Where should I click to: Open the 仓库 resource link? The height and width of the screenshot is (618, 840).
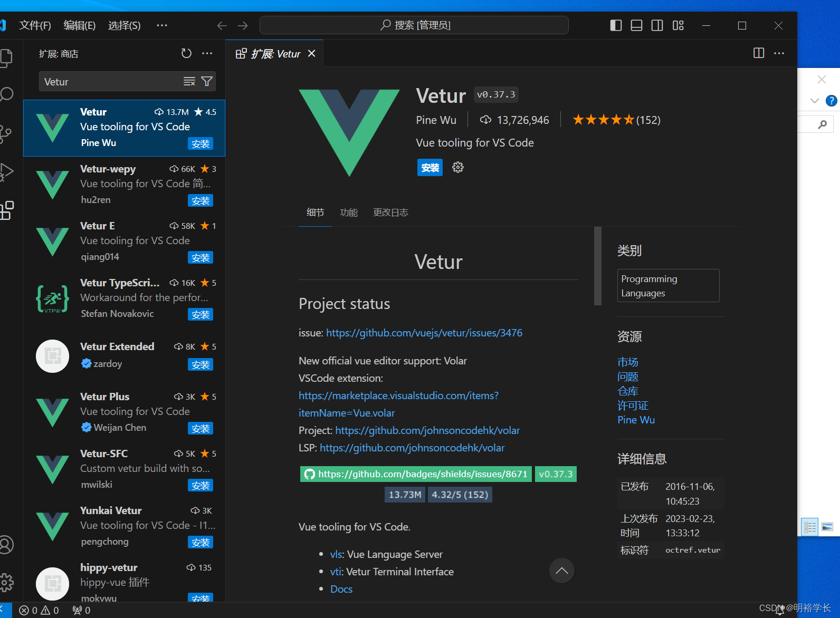coord(628,391)
